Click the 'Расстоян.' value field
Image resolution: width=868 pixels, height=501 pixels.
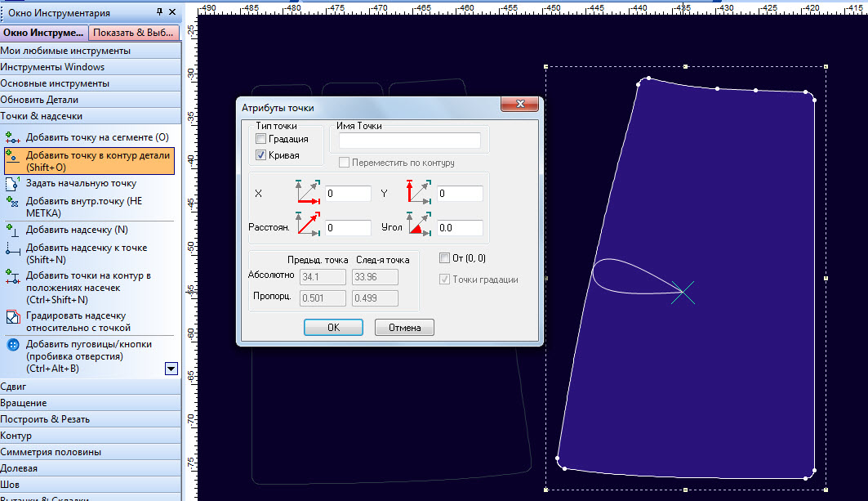click(348, 228)
